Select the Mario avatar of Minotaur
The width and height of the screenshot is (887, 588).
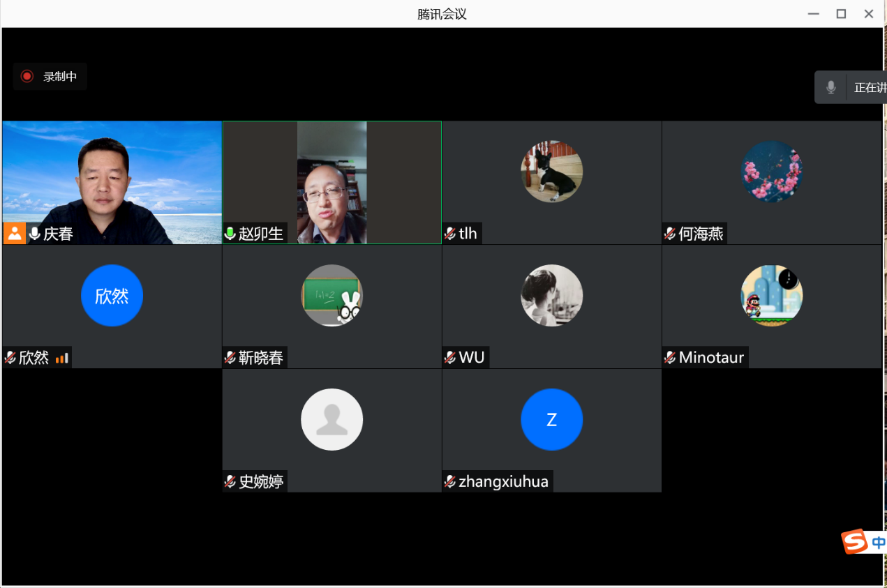click(771, 296)
